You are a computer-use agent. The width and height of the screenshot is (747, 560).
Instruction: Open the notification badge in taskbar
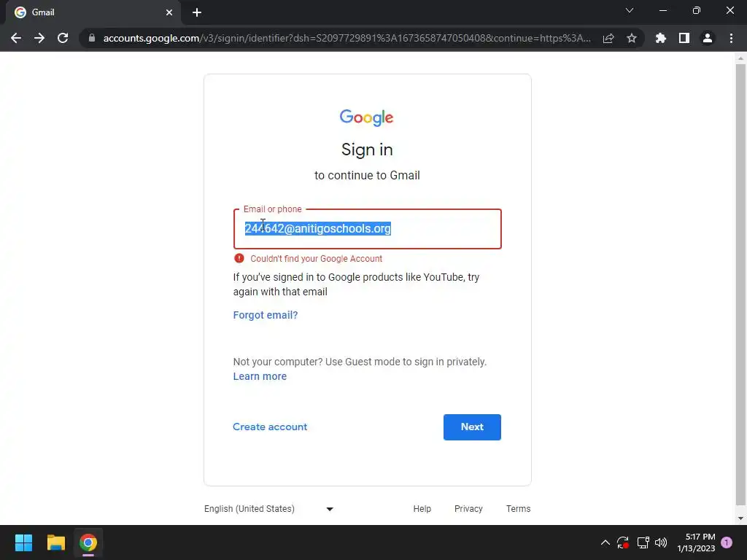click(727, 542)
